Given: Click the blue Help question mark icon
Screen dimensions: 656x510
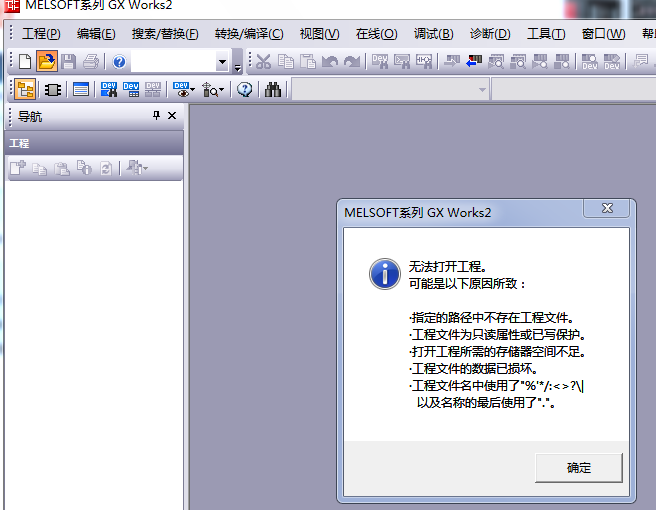Looking at the screenshot, I should (x=119, y=62).
